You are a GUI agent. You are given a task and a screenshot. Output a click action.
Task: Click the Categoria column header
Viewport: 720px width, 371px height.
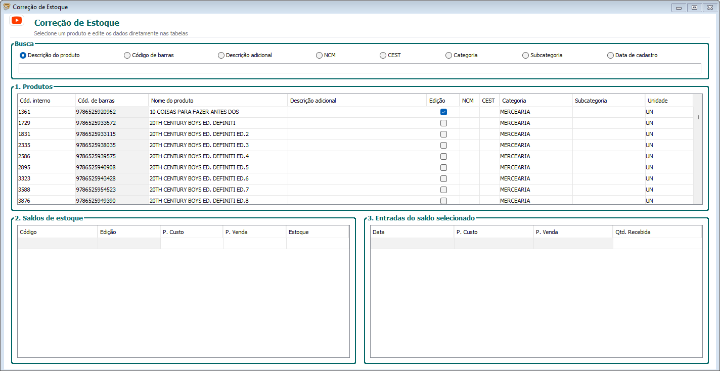pos(536,101)
